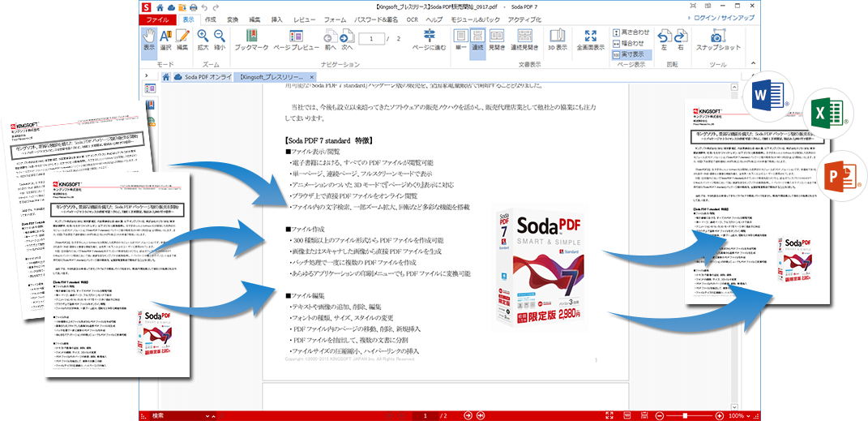Click the Soda PDF S logo
This screenshot has width=868, height=421.
click(146, 7)
